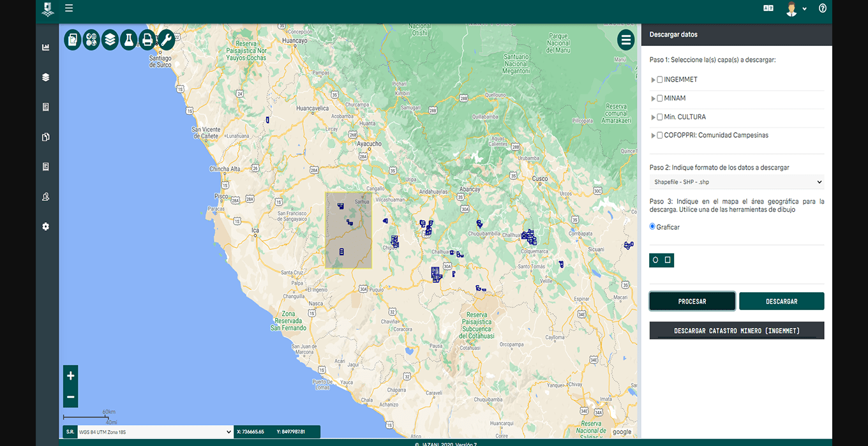Open the first report document icon in the sidebar
This screenshot has height=446, width=868.
(46, 107)
